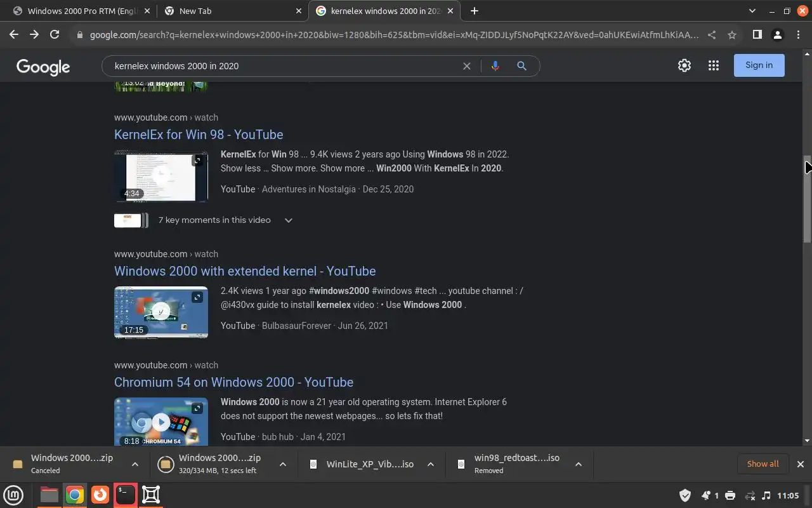Image resolution: width=812 pixels, height=508 pixels.
Task: Open the terminal from the taskbar
Action: point(126,495)
